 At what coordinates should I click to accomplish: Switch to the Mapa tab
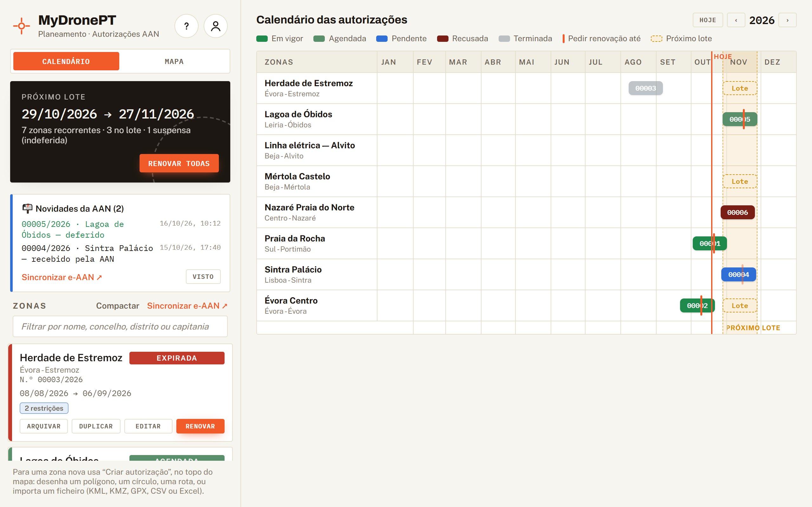(174, 61)
